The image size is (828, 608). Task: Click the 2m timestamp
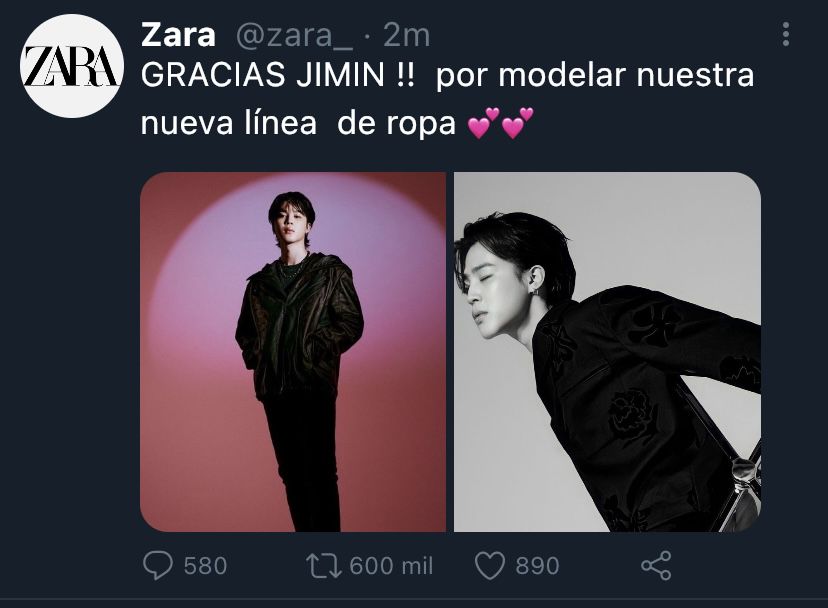pyautogui.click(x=406, y=35)
